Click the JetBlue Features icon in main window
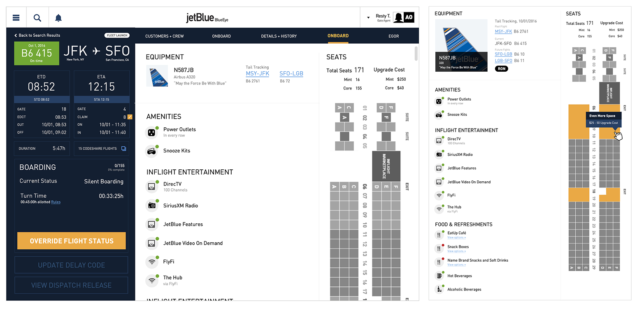This screenshot has height=309, width=644. click(x=151, y=225)
